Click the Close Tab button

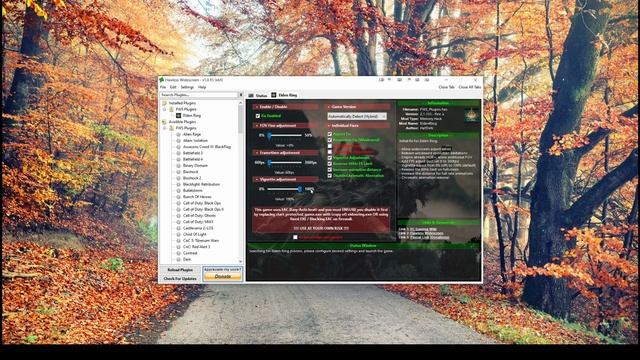[446, 87]
